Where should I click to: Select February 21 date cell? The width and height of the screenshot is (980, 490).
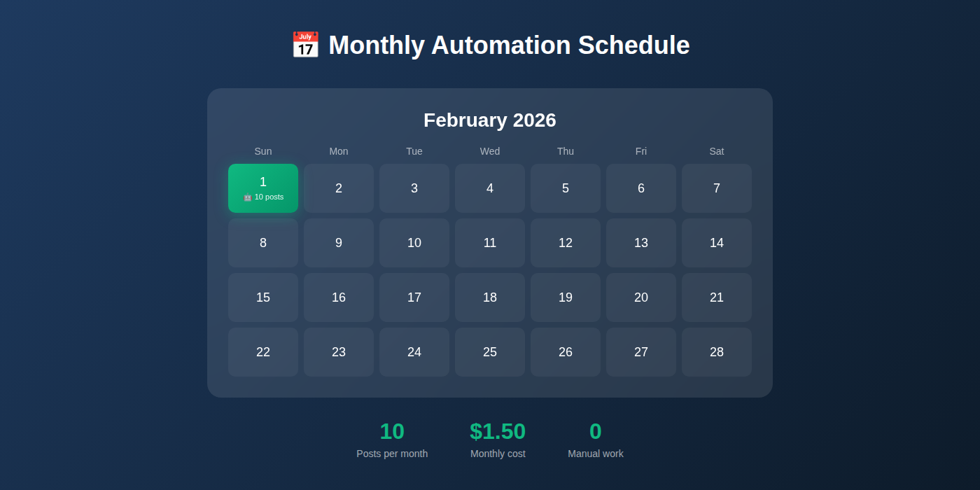pyautogui.click(x=717, y=297)
